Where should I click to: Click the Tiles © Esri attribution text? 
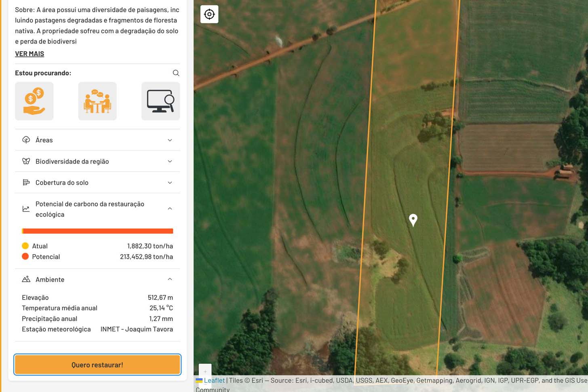coord(246,380)
